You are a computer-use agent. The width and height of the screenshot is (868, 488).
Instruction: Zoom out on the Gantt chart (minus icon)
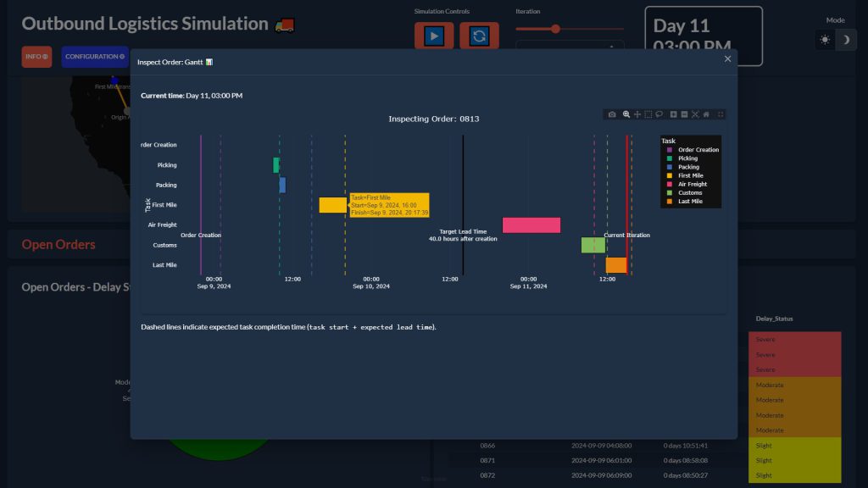point(684,114)
